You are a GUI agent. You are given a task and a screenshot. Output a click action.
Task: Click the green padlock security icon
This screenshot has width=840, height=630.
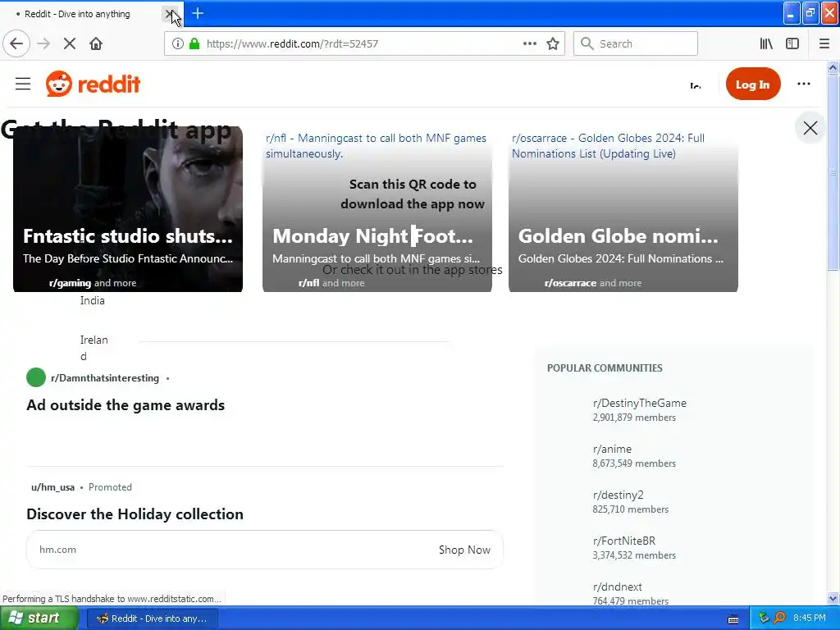194,44
